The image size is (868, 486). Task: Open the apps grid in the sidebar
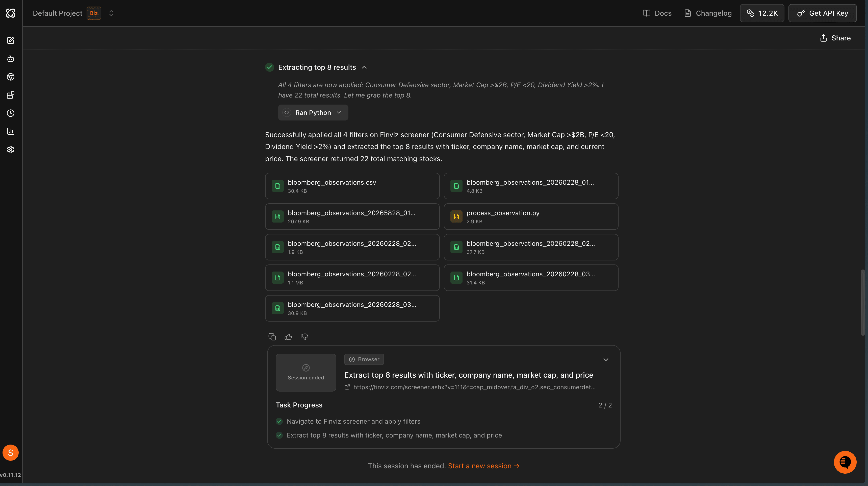click(11, 95)
